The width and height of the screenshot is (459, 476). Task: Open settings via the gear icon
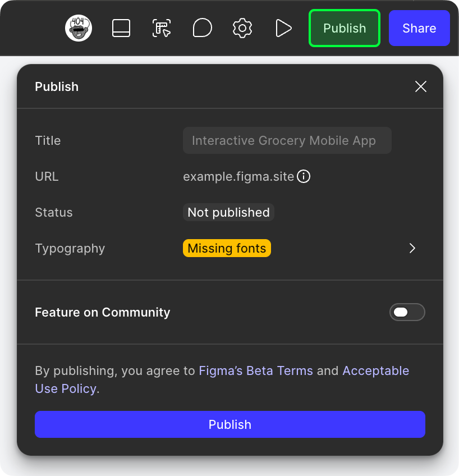(x=242, y=28)
